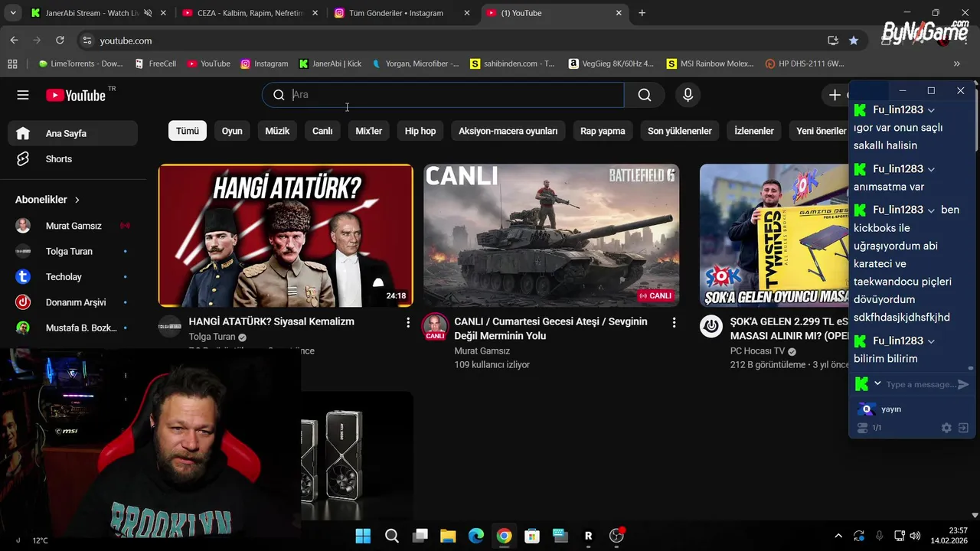Image resolution: width=980 pixels, height=551 pixels.
Task: Unmute the JanerAbi Stream tab
Action: tap(148, 13)
